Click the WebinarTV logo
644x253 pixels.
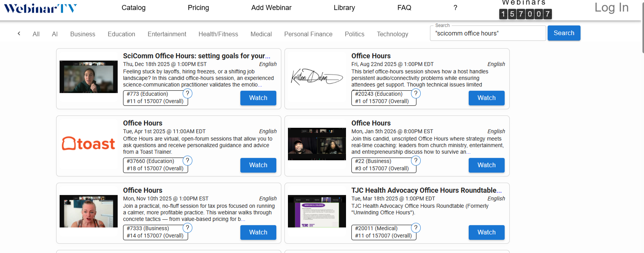[40, 8]
